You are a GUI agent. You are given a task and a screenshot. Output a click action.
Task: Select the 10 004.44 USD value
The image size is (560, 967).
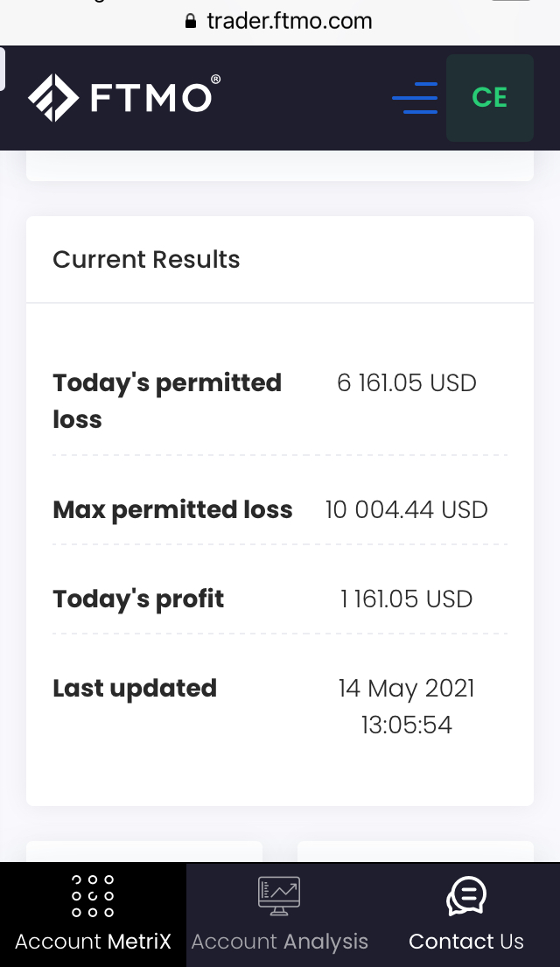[407, 509]
